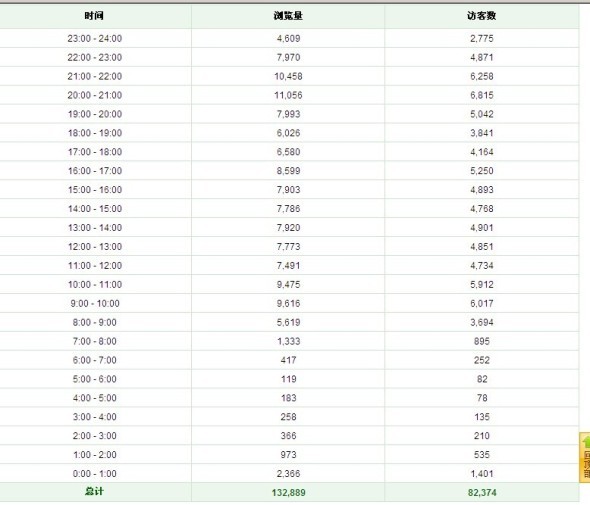Select the 5:00 - 6:00 time cell
The image size is (590, 505).
(95, 379)
